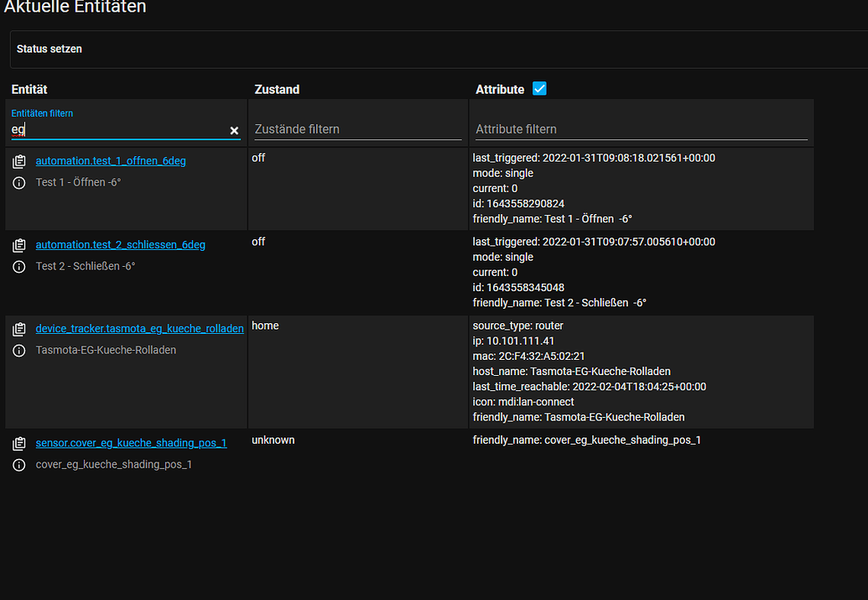Uncheck the Attribute visibility checkbox
Screen dimensions: 868x600
[539, 88]
